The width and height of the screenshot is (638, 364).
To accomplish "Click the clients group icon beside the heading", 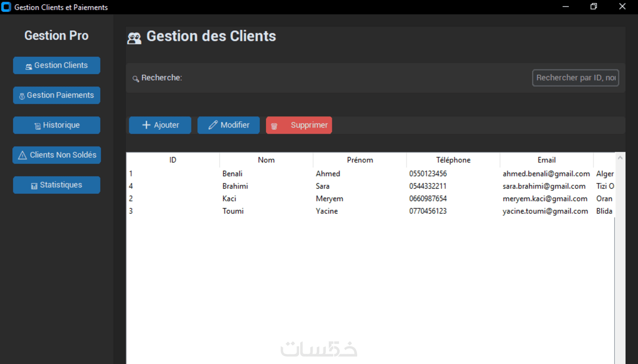I will tap(134, 38).
